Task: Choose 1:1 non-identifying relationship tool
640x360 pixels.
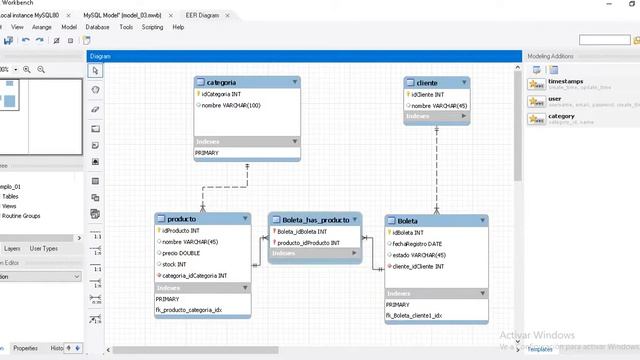Action: click(96, 234)
